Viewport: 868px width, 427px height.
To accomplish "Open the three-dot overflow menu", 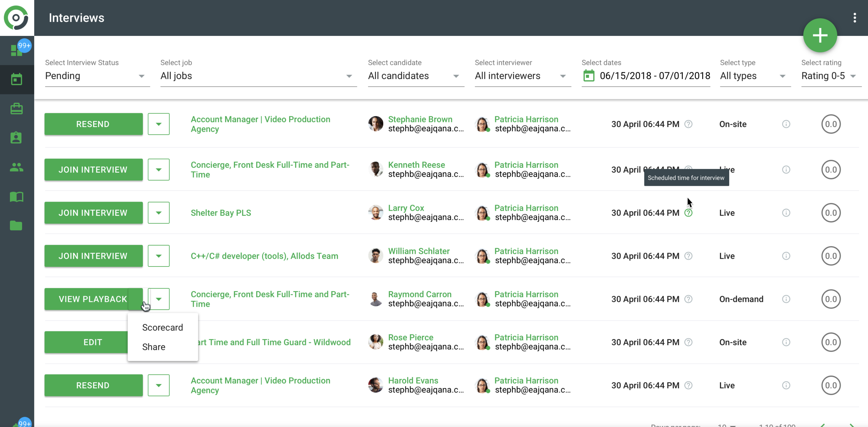I will point(854,18).
